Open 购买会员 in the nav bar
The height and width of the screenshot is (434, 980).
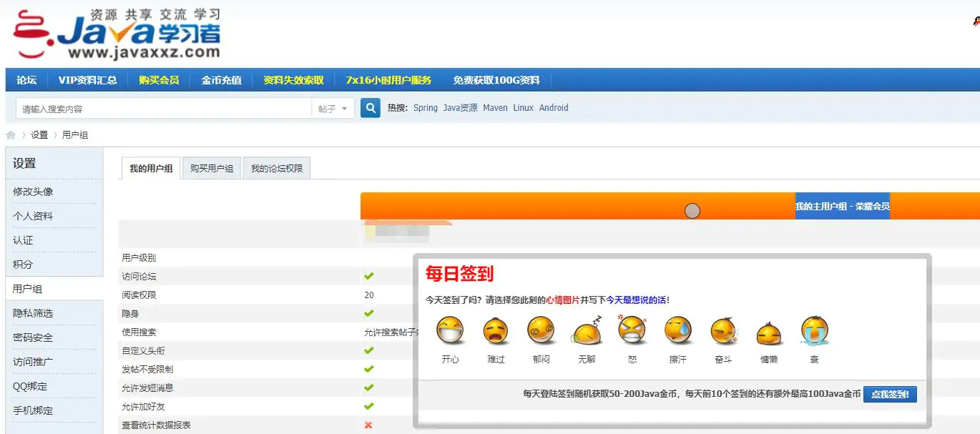pyautogui.click(x=159, y=80)
